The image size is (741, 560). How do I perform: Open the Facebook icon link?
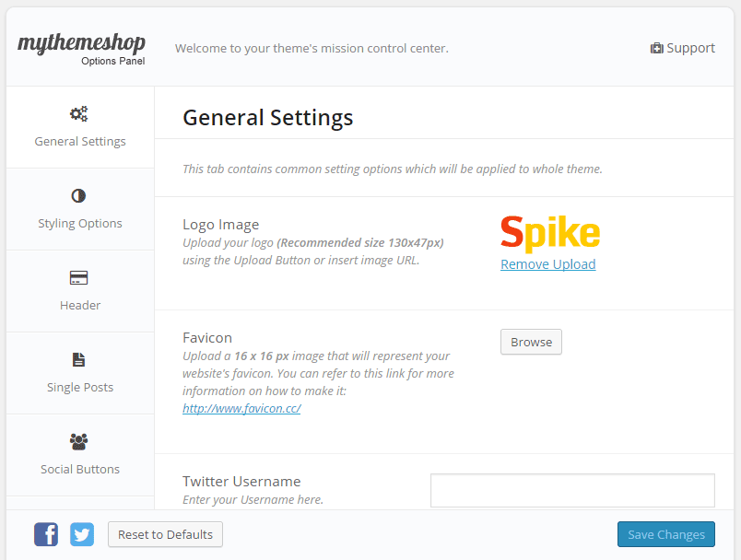(x=46, y=534)
